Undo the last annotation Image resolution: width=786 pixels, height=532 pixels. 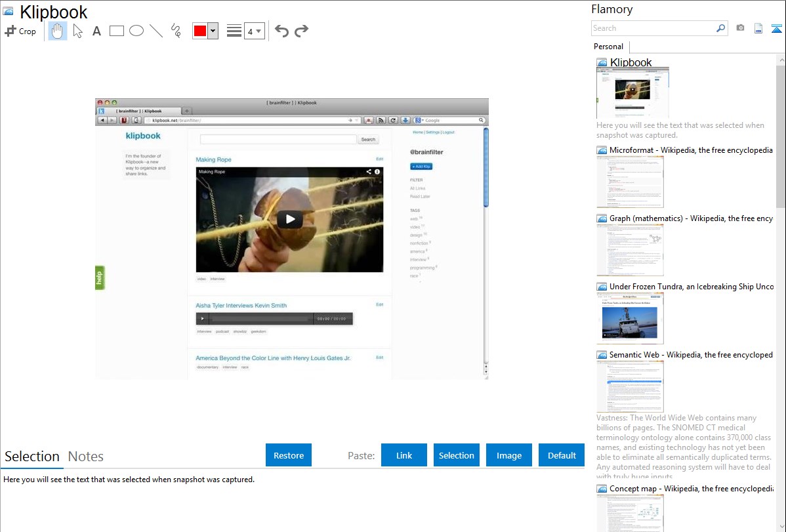[x=281, y=31]
